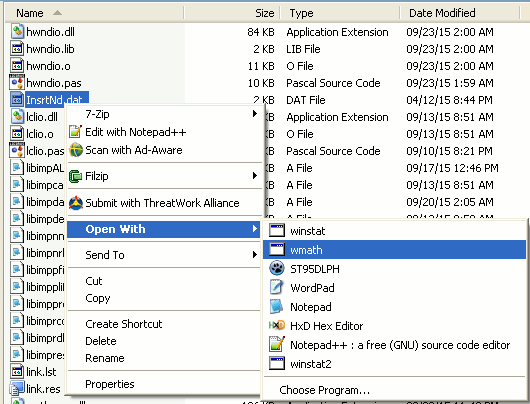The width and height of the screenshot is (530, 404).
Task: Choose Edit with Notepad++ from context menu
Action: coord(165,132)
